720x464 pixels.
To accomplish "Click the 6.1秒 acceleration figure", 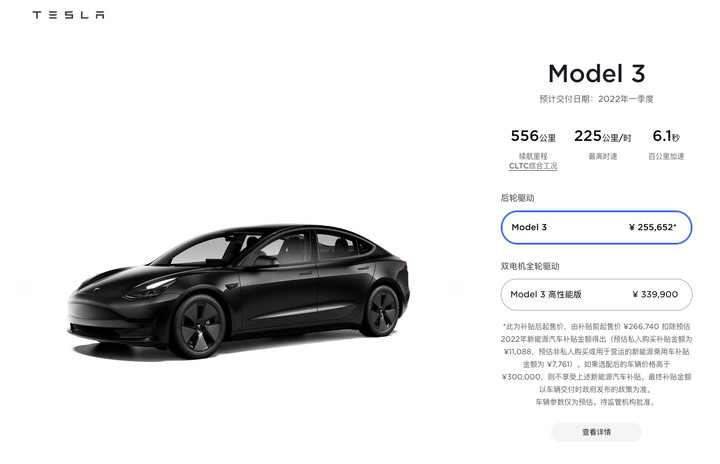I will [666, 136].
